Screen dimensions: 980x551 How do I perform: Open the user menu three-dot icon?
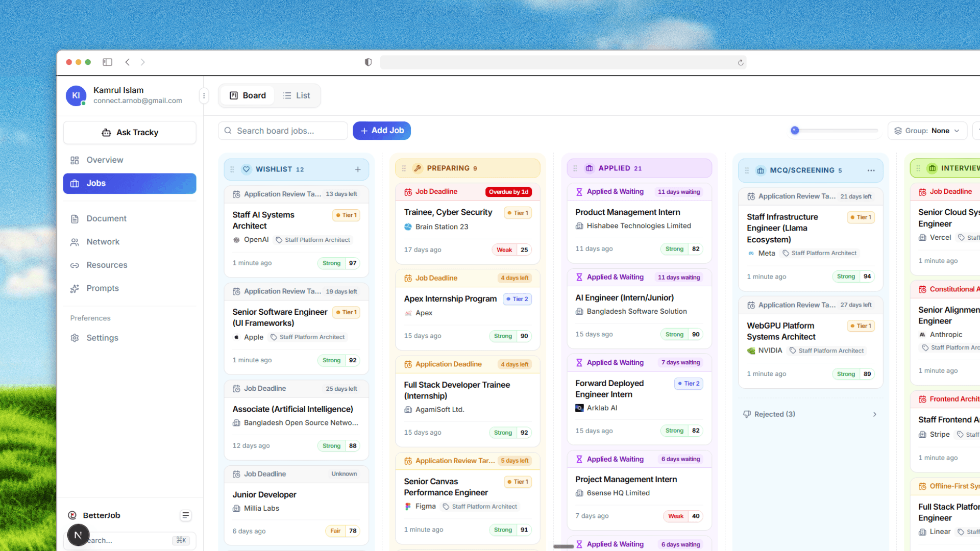pos(204,95)
